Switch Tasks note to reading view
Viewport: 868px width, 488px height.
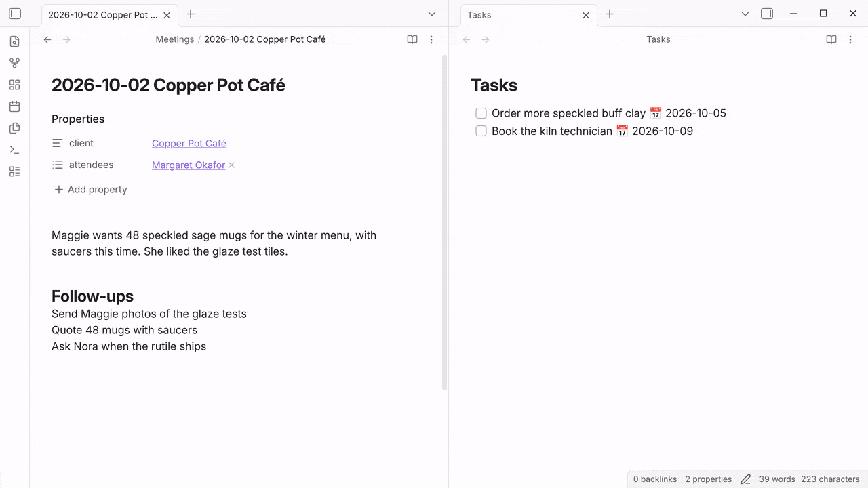click(831, 39)
